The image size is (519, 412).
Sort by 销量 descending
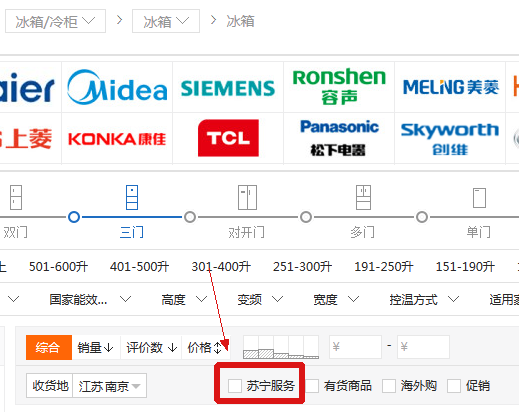point(96,347)
